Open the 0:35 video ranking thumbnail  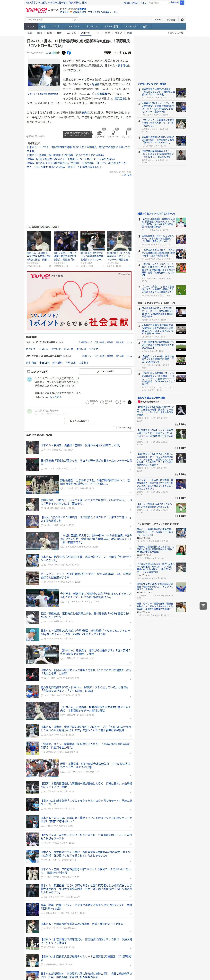(181, 312)
